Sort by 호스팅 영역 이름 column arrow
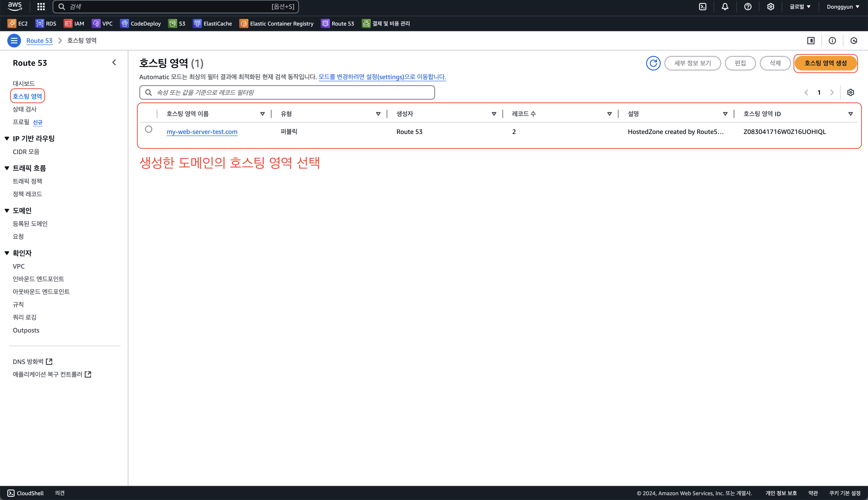The width and height of the screenshot is (868, 500). [262, 114]
